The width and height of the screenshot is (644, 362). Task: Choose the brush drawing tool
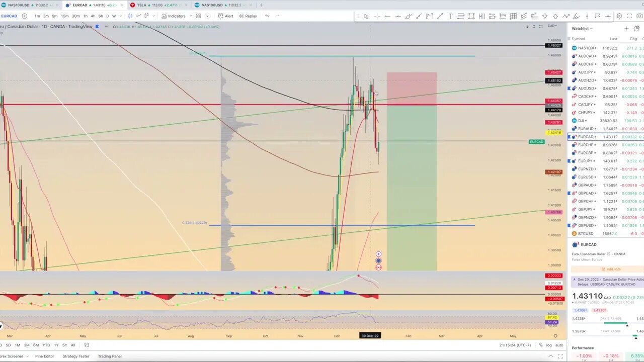point(408,16)
